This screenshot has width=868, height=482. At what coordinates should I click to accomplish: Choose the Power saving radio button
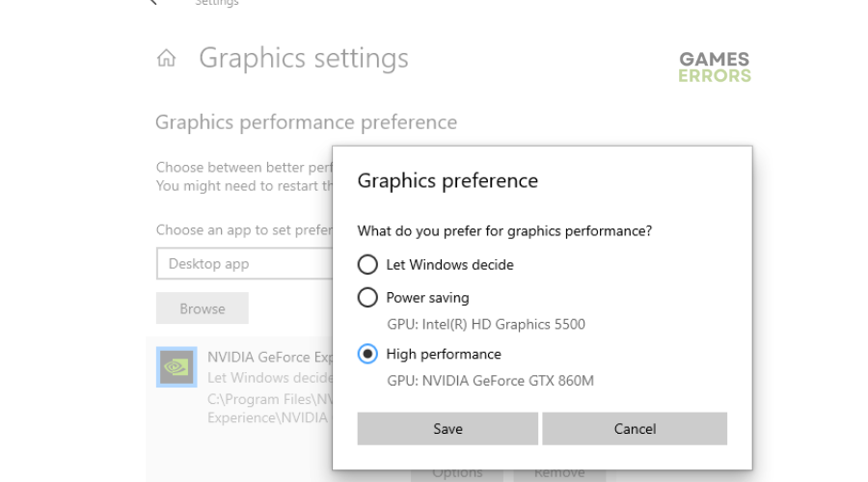coord(367,298)
